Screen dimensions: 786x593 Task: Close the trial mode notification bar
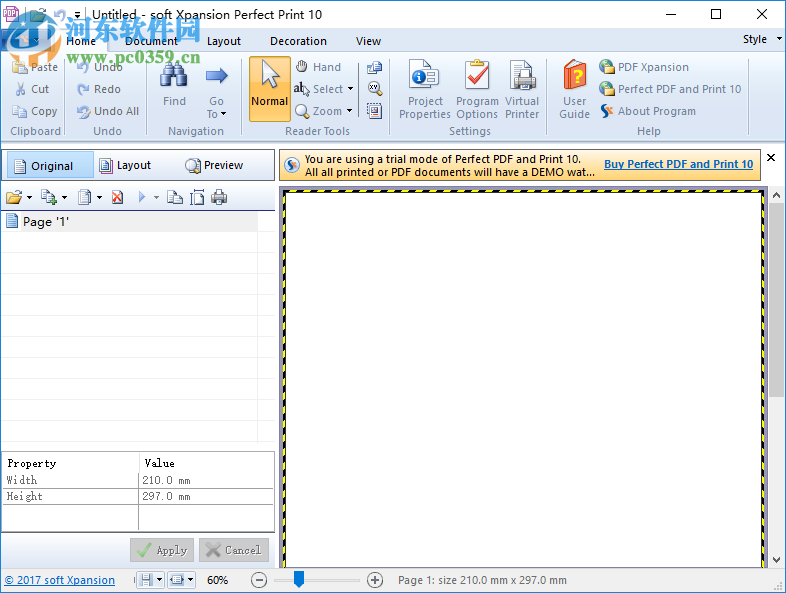point(771,157)
